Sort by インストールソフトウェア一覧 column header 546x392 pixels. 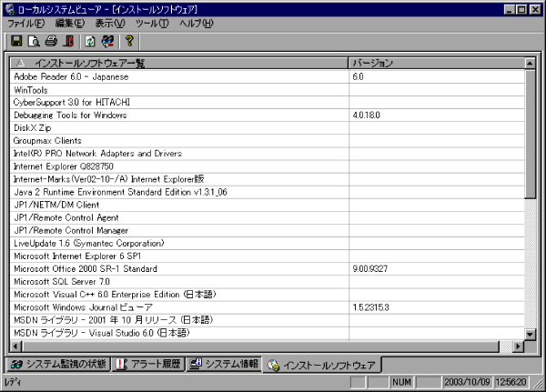(x=179, y=63)
